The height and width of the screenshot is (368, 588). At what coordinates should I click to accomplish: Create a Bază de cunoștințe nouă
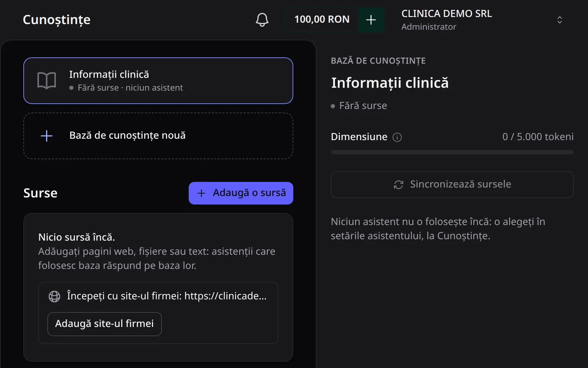[x=158, y=136]
